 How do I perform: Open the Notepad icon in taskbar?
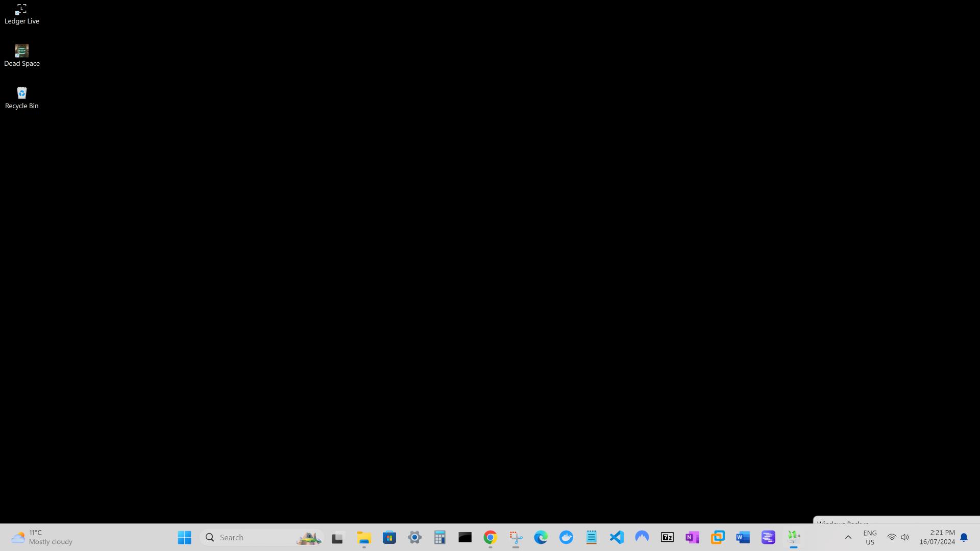(591, 537)
